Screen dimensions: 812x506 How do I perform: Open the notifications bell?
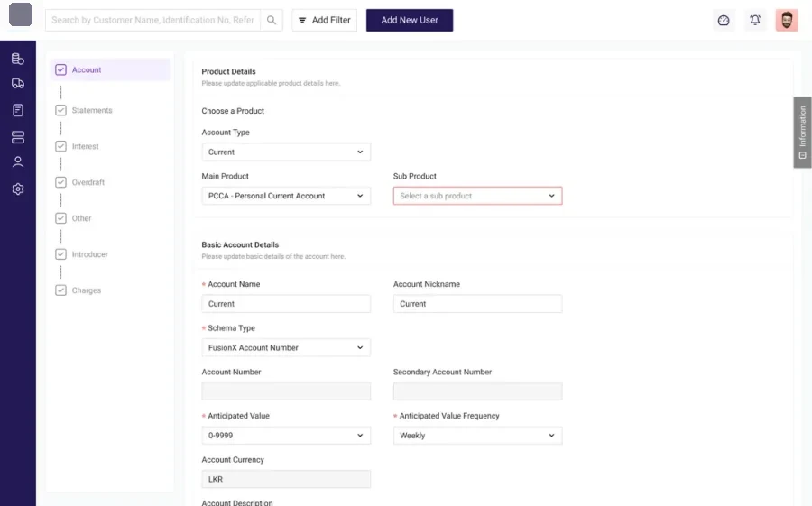tap(755, 20)
